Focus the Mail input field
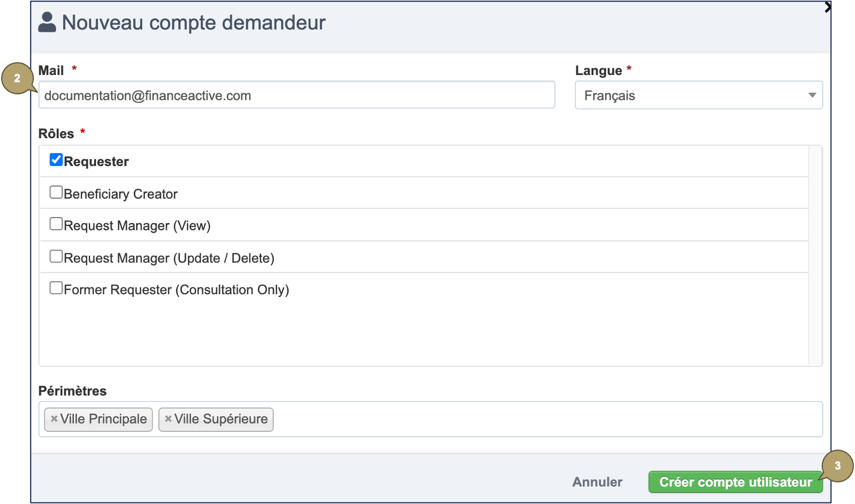The image size is (855, 504). pyautogui.click(x=296, y=95)
